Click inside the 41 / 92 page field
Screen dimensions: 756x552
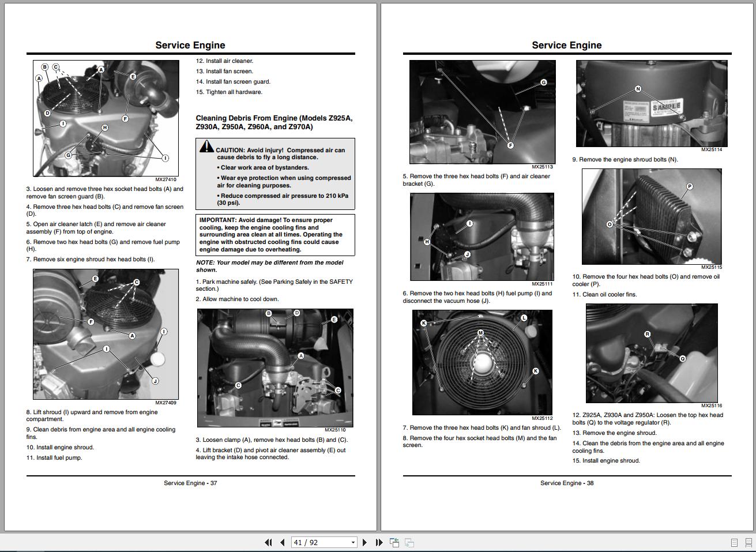pyautogui.click(x=314, y=542)
